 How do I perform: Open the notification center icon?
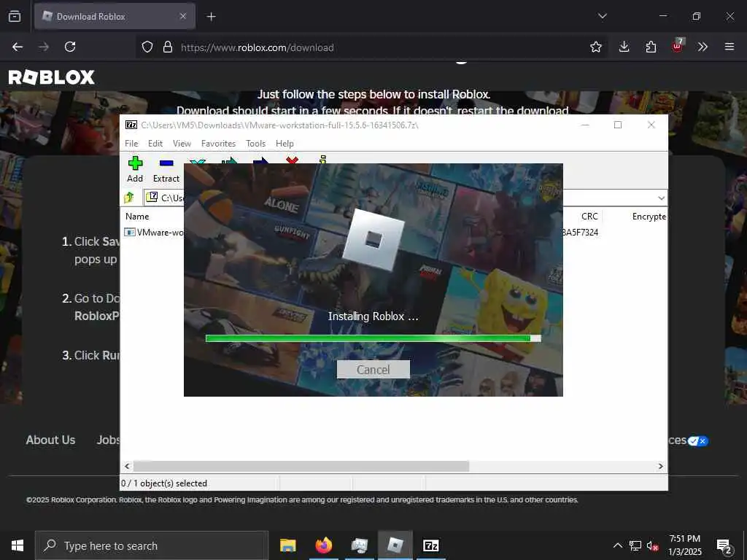(724, 546)
